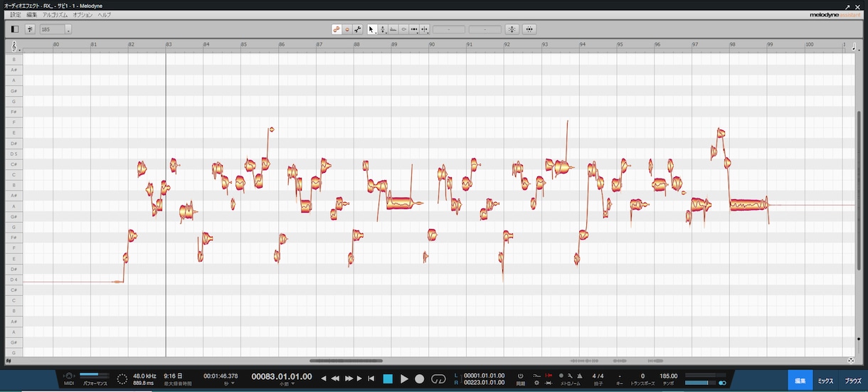Click bar 83 on the ruler
The height and width of the screenshot is (392, 868).
point(169,45)
